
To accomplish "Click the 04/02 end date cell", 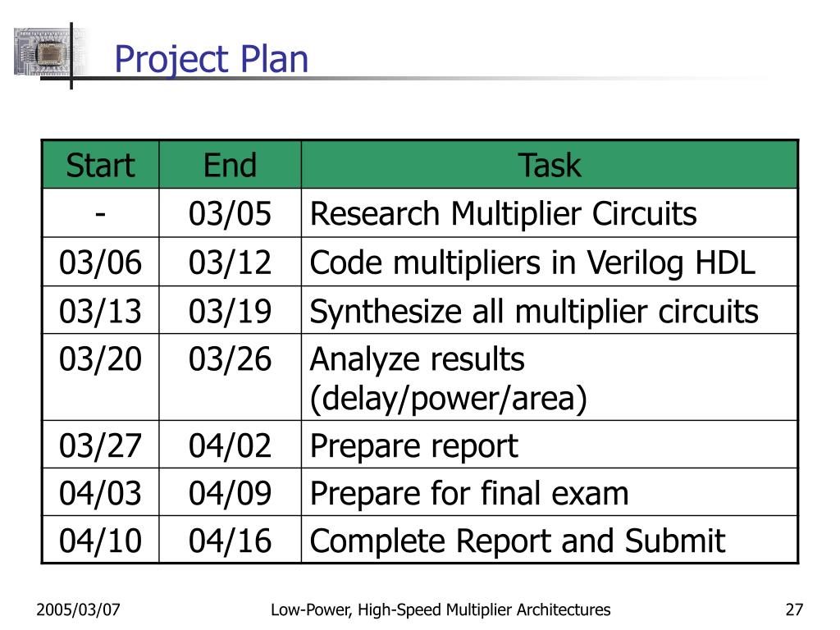I will 230,445.
